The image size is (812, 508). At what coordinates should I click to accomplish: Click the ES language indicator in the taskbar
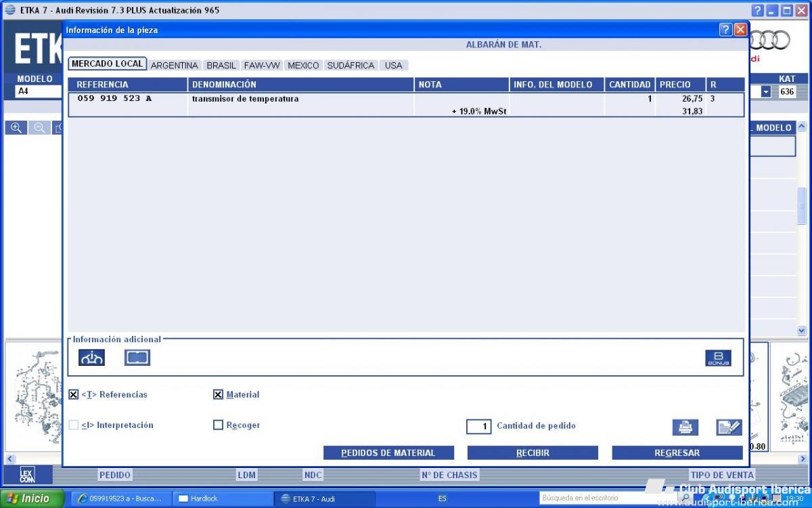coord(443,499)
